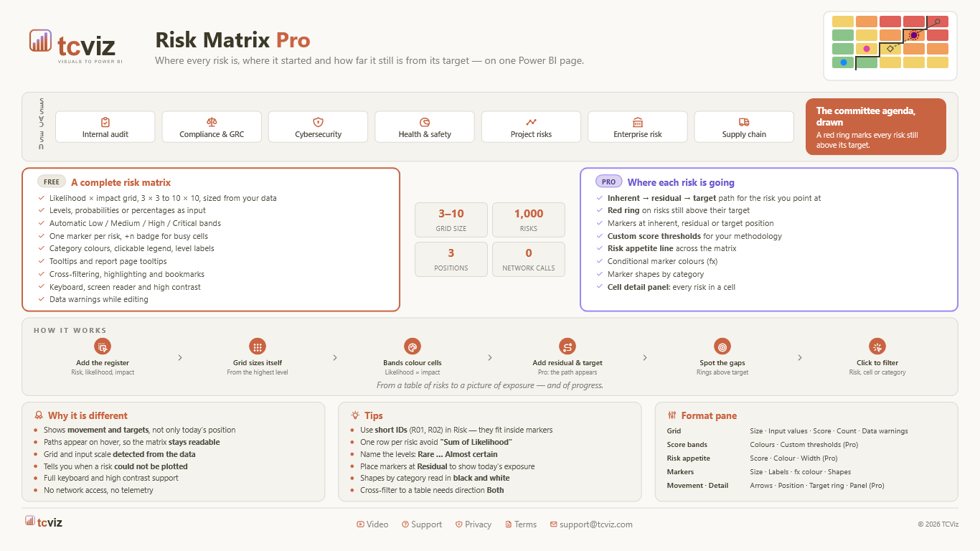980x551 pixels.
Task: Click 'A complete risk matrix' heading
Action: pyautogui.click(x=121, y=182)
